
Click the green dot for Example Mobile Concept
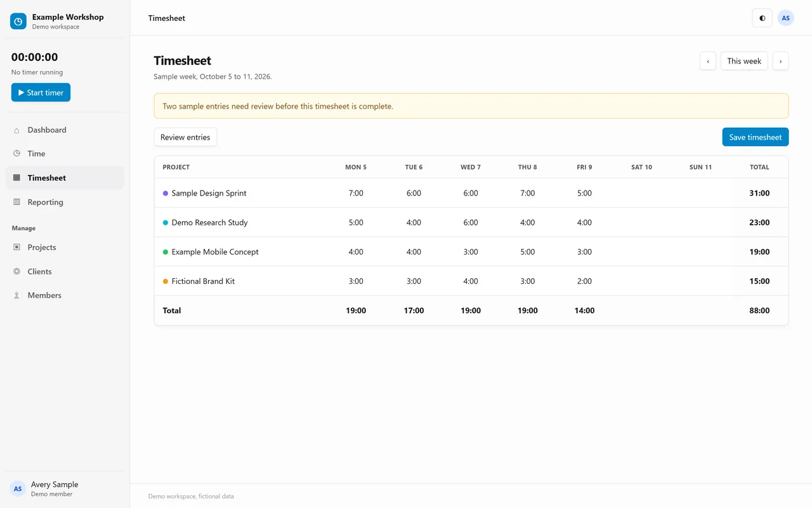[166, 252]
